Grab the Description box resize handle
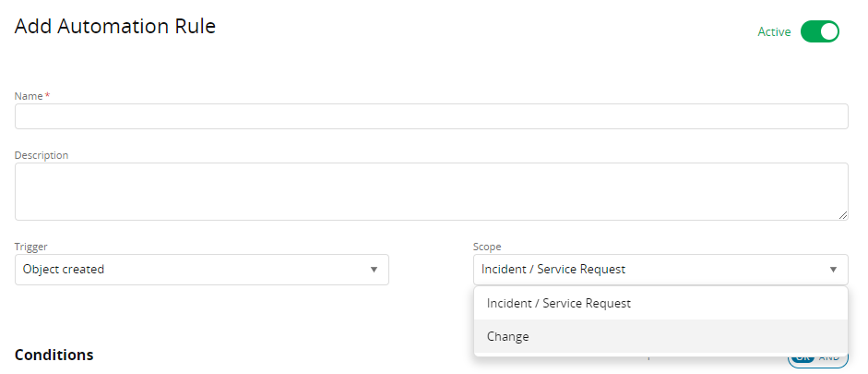 point(843,215)
